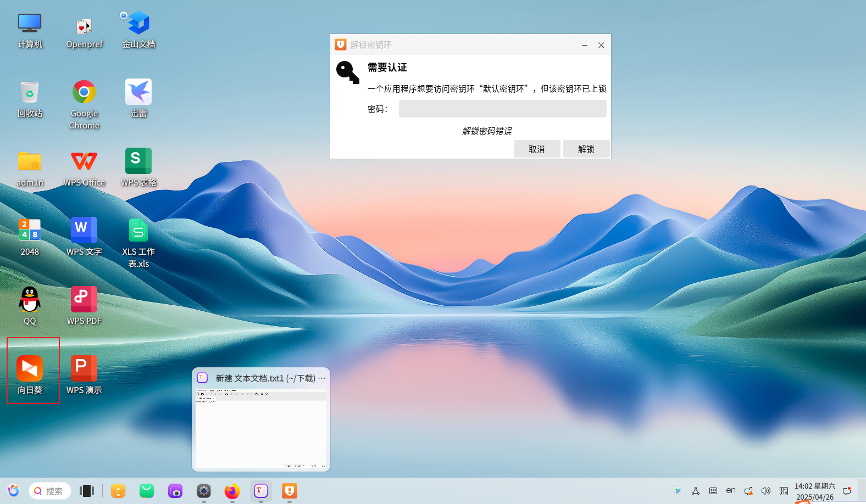The height and width of the screenshot is (504, 866).
Task: Open Firefox from the taskbar
Action: tap(232, 491)
